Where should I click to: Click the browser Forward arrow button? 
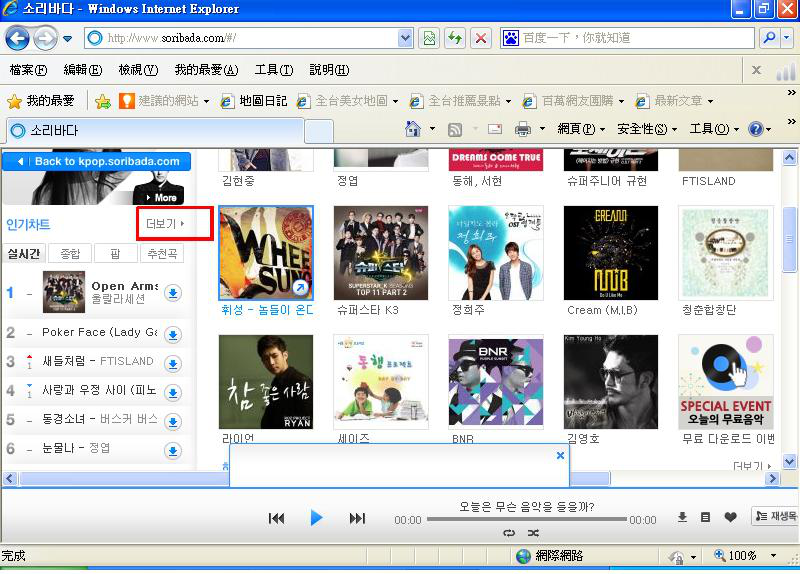45,38
